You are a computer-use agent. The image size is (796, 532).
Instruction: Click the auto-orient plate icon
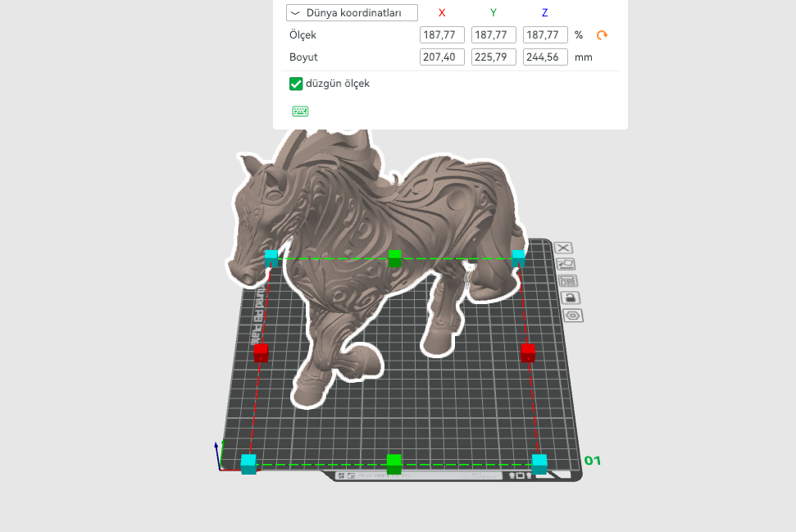[x=566, y=264]
